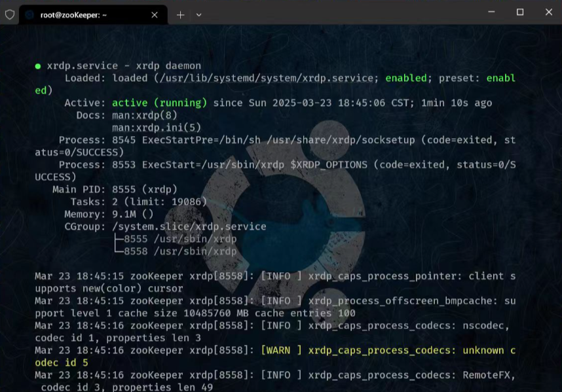The width and height of the screenshot is (562, 392).
Task: Click the RemoteFX codec log line
Action: coord(275,375)
